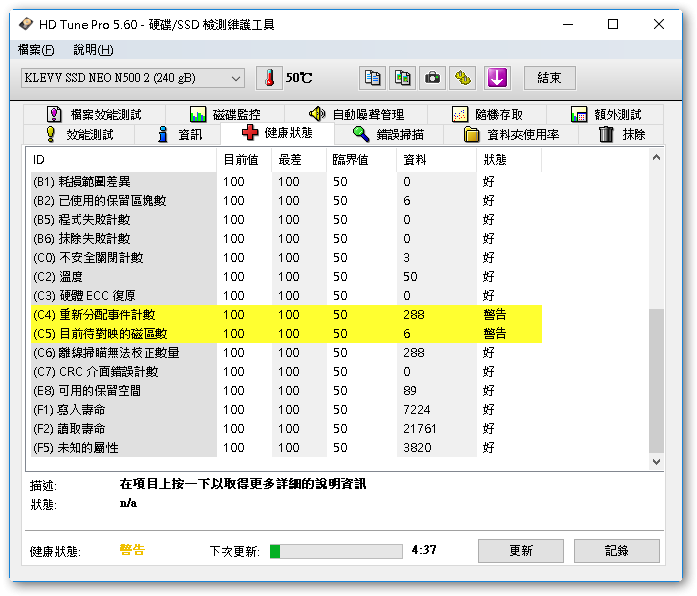Click the HD Tune Pro title bar icon
697x596 pixels.
point(26,24)
